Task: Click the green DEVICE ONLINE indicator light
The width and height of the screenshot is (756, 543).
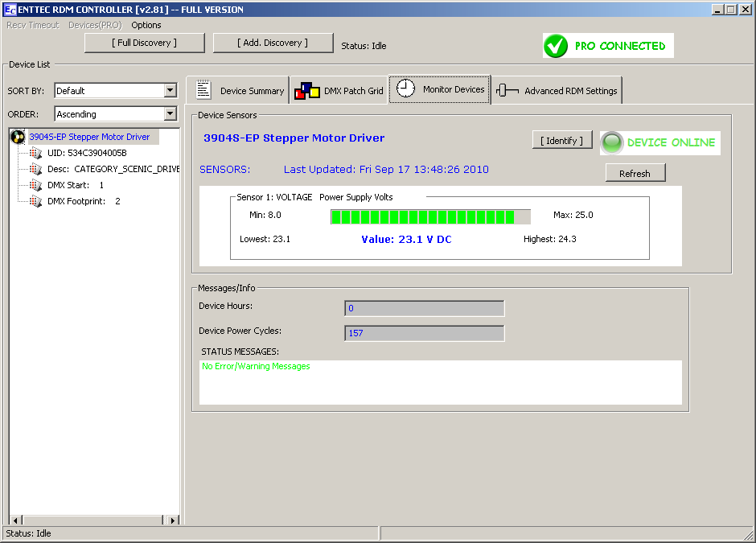Action: pyautogui.click(x=613, y=142)
